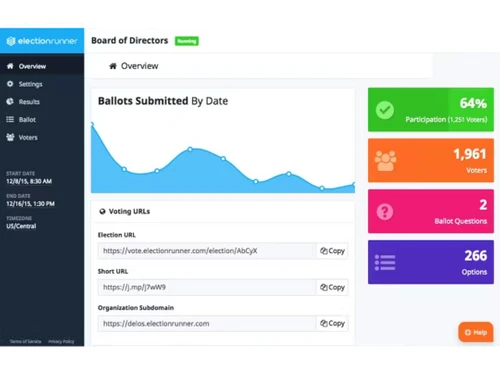Copy the Election URL
The image size is (500, 375).
[332, 251]
